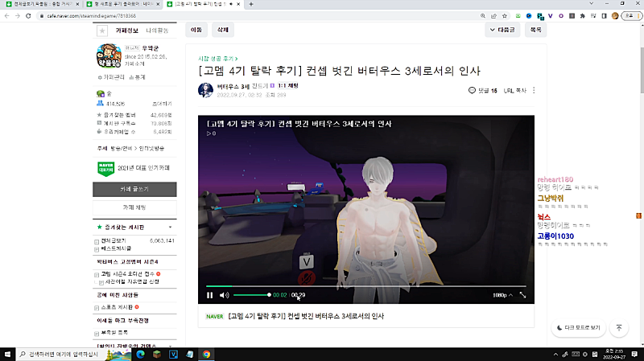Switch to the first browser tab
Image resolution: width=644 pixels, height=361 pixels.
[x=43, y=4]
